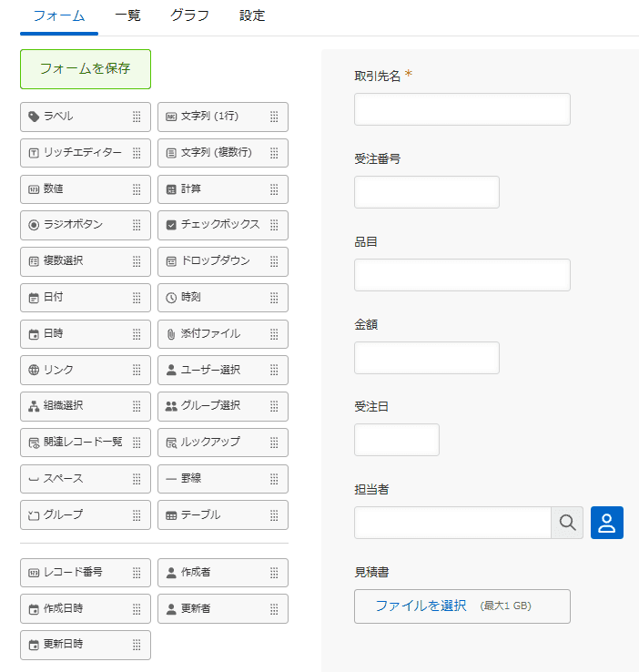The image size is (639, 672).
Task: Click the チェックボックス icon
Action: pos(171,225)
